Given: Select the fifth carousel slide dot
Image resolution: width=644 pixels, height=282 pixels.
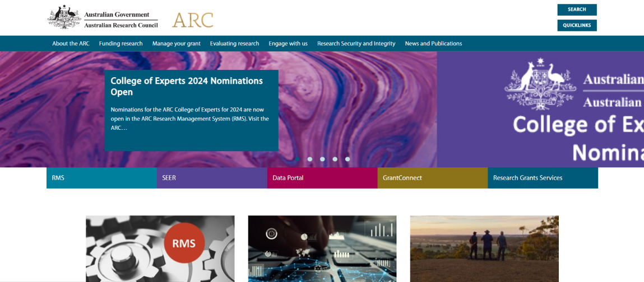Looking at the screenshot, I should click(x=348, y=159).
